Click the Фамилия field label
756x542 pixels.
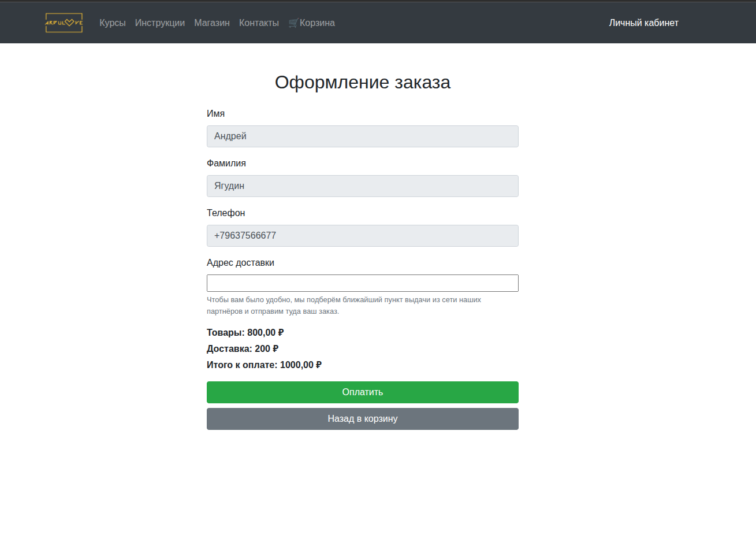(x=226, y=164)
